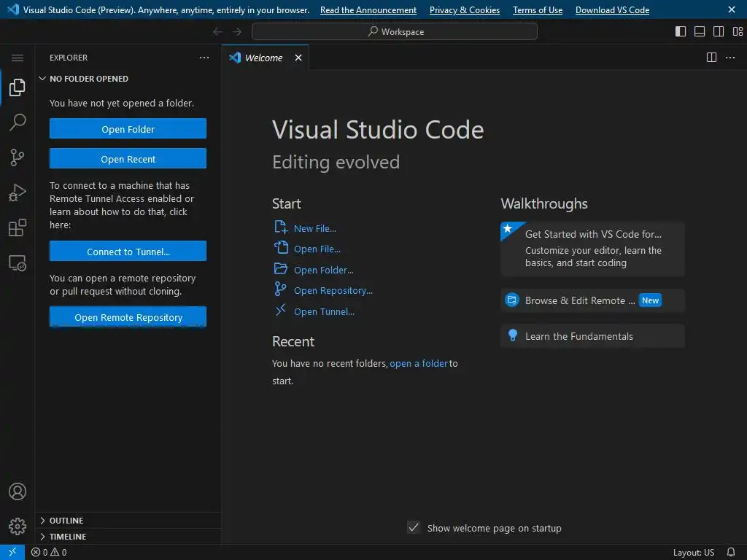
Task: Expand the Outline section
Action: click(66, 521)
